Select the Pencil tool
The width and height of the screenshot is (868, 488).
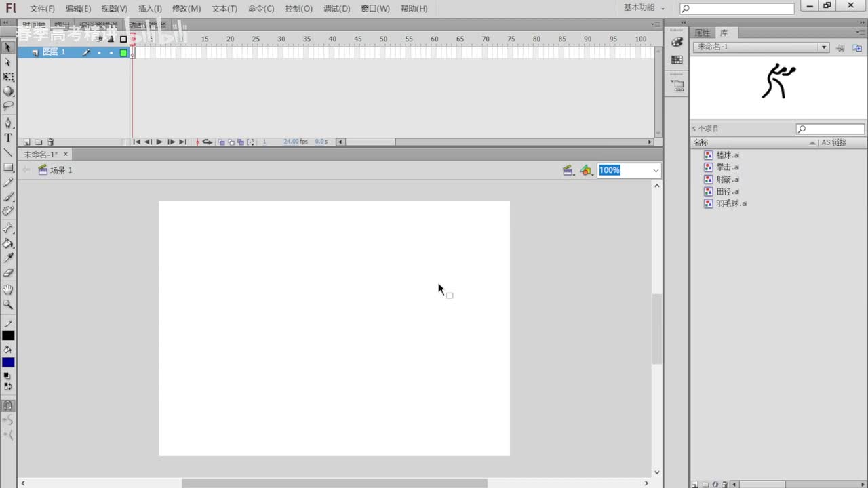[8, 182]
